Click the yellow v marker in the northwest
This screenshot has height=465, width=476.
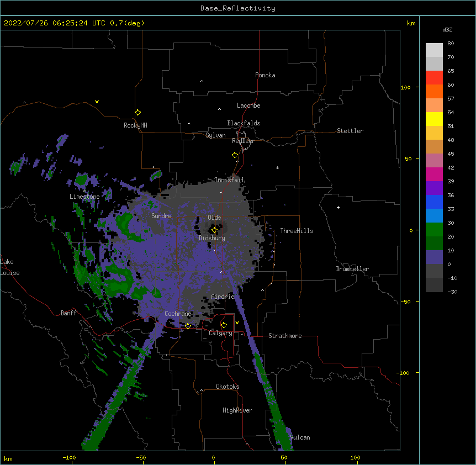[97, 102]
